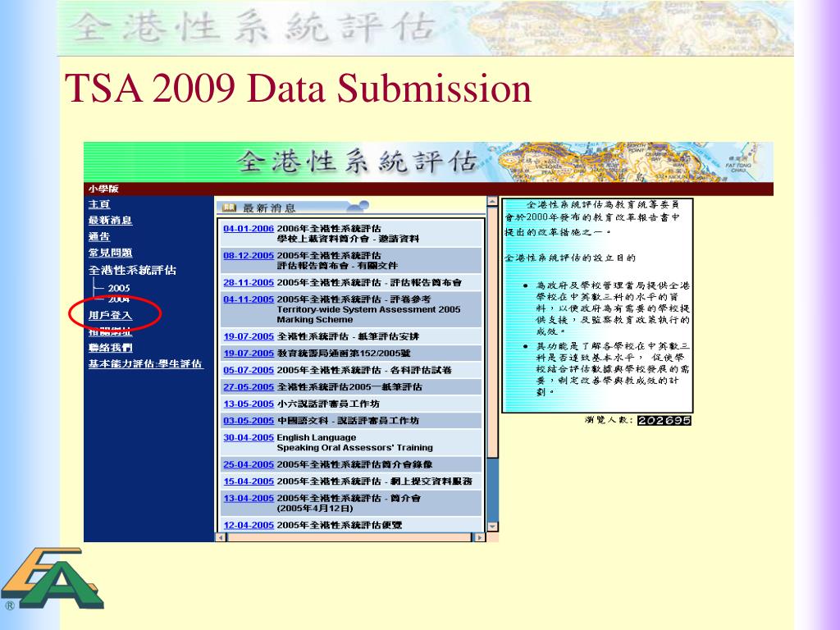
Task: Click visitor counter 202695
Action: (664, 421)
